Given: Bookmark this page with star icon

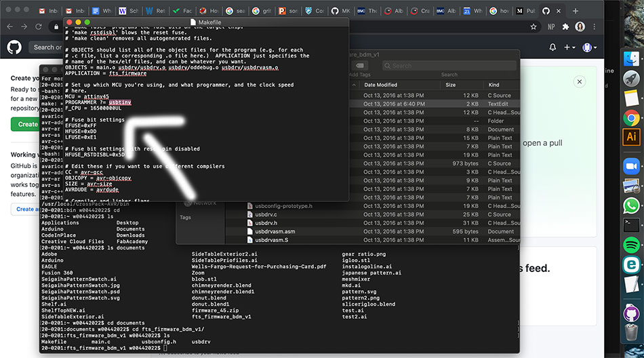Looking at the screenshot, I should click(534, 26).
